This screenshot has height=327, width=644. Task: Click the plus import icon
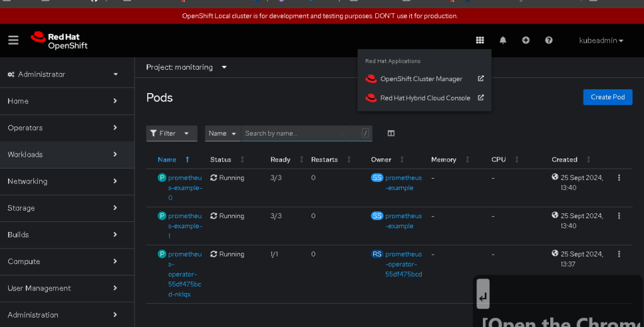point(526,40)
